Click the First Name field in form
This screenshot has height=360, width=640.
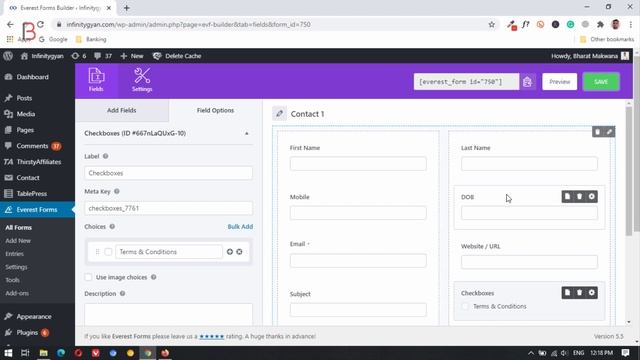(358, 164)
